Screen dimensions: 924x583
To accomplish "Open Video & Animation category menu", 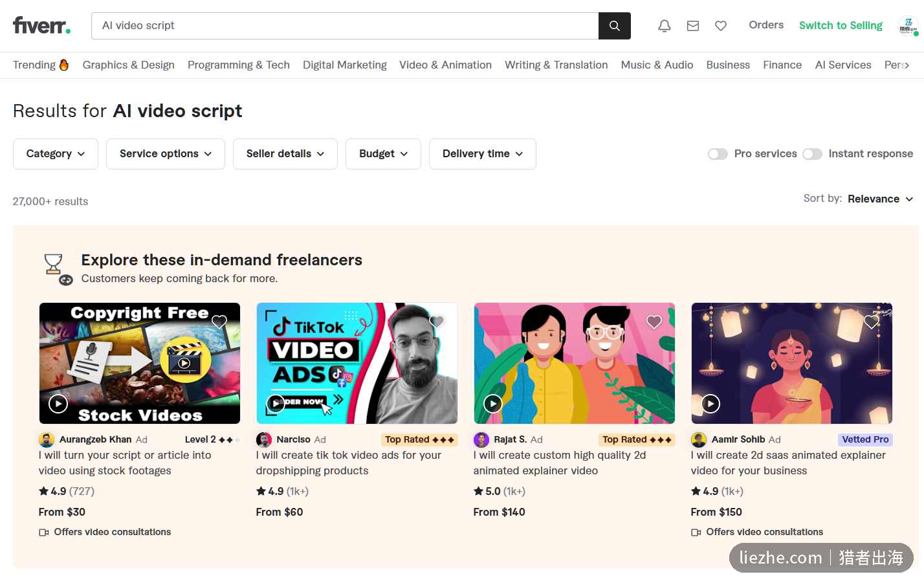I will coord(445,65).
